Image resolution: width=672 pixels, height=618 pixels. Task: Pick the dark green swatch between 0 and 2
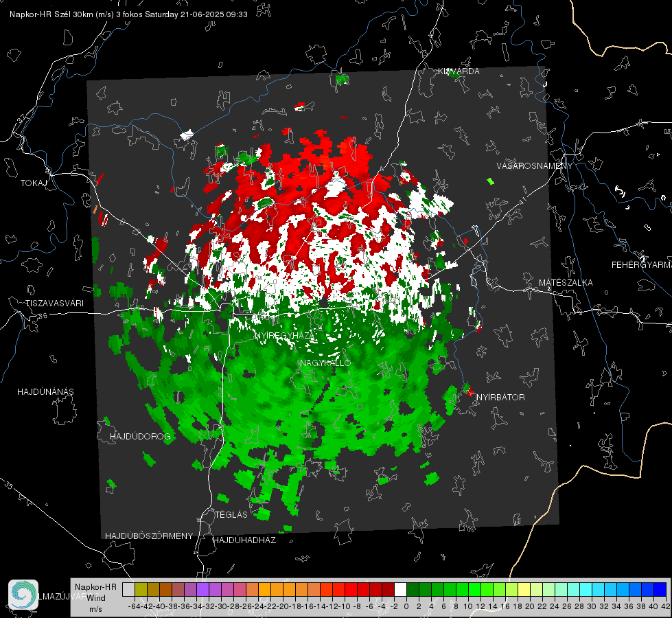[413, 589]
